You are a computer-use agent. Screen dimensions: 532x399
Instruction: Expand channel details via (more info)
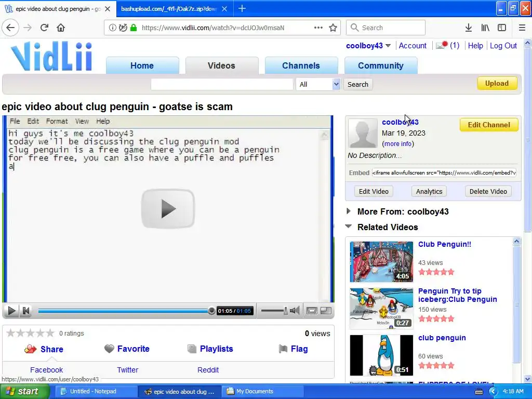tap(398, 144)
